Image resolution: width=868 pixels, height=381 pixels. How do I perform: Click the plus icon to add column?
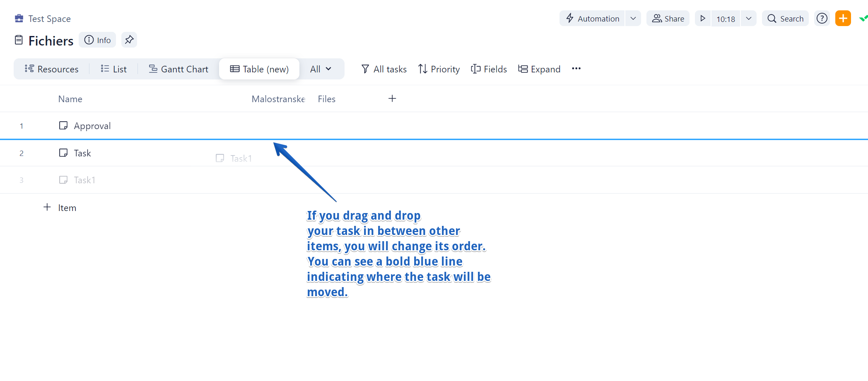pos(392,98)
